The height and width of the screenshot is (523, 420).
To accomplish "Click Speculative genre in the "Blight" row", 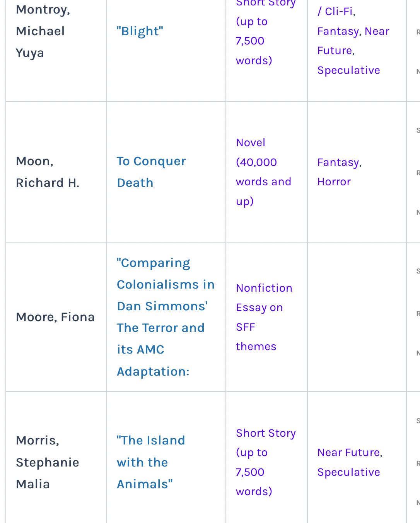I will (x=348, y=70).
